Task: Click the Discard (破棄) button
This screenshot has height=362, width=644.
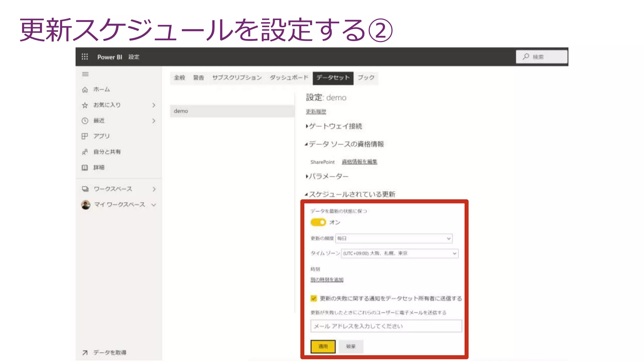Action: coord(351,346)
